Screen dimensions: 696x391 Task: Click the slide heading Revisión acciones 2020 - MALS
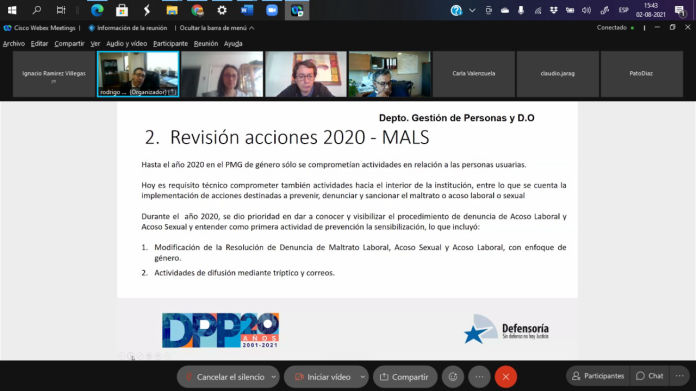pos(287,138)
